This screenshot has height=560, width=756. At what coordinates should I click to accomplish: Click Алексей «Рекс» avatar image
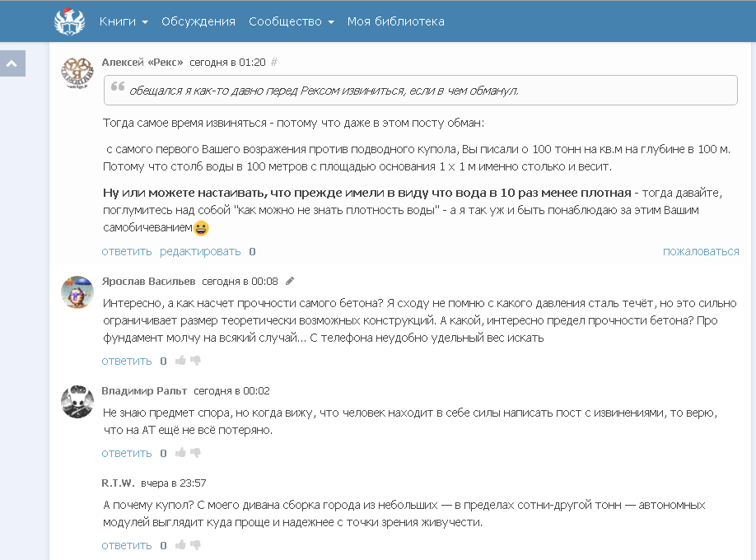[77, 72]
